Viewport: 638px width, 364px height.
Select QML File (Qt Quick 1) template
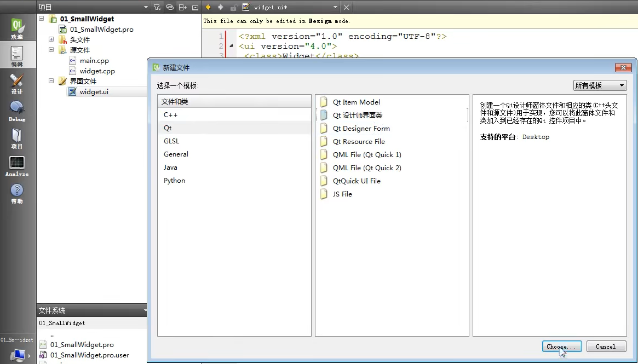point(392,154)
